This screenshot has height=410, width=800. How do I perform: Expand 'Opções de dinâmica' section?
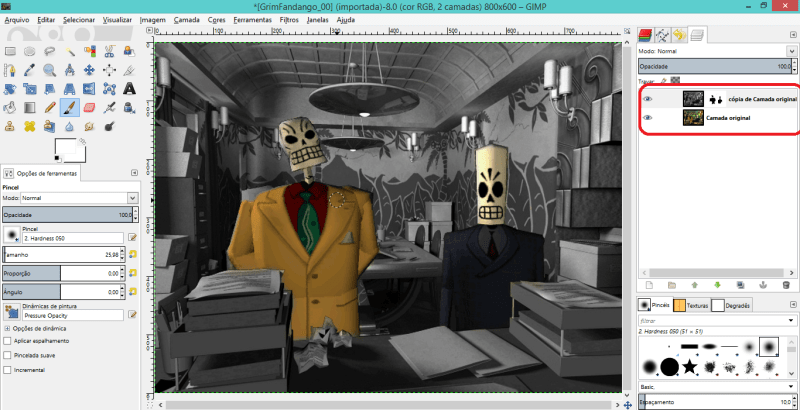click(8, 328)
